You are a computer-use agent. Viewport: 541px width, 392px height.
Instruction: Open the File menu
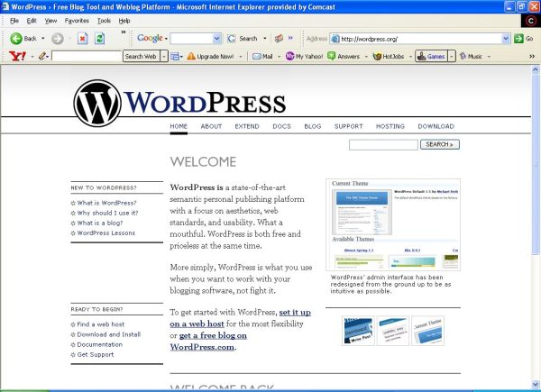click(x=14, y=21)
